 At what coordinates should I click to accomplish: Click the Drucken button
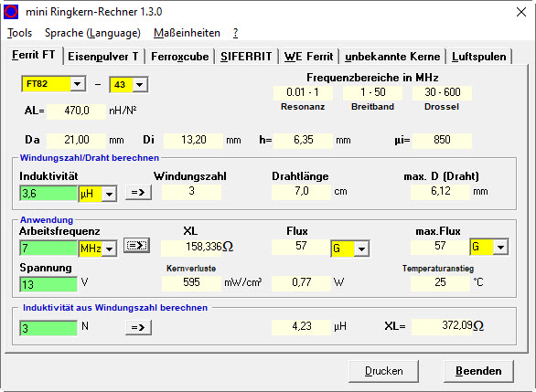point(383,371)
